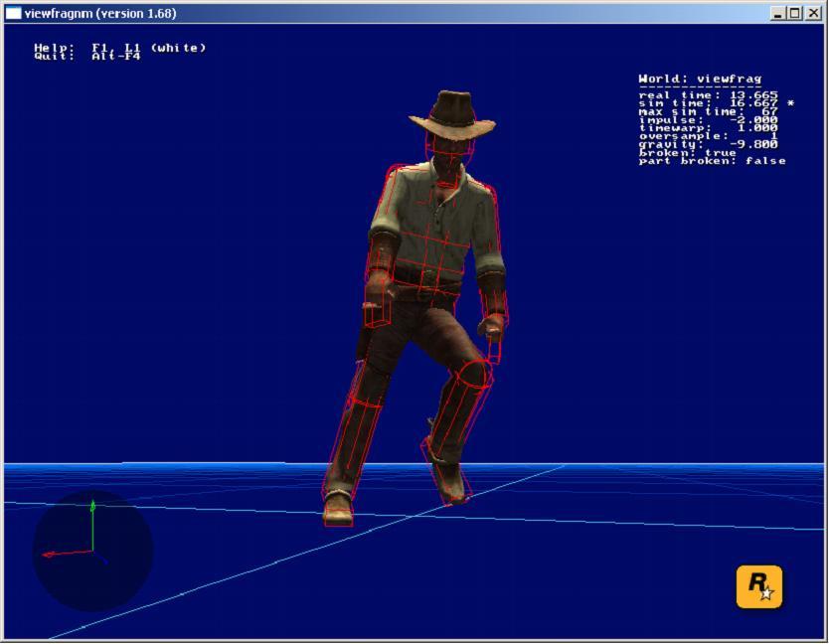
Task: Click the 'part broken: false' status line
Action: [712, 161]
